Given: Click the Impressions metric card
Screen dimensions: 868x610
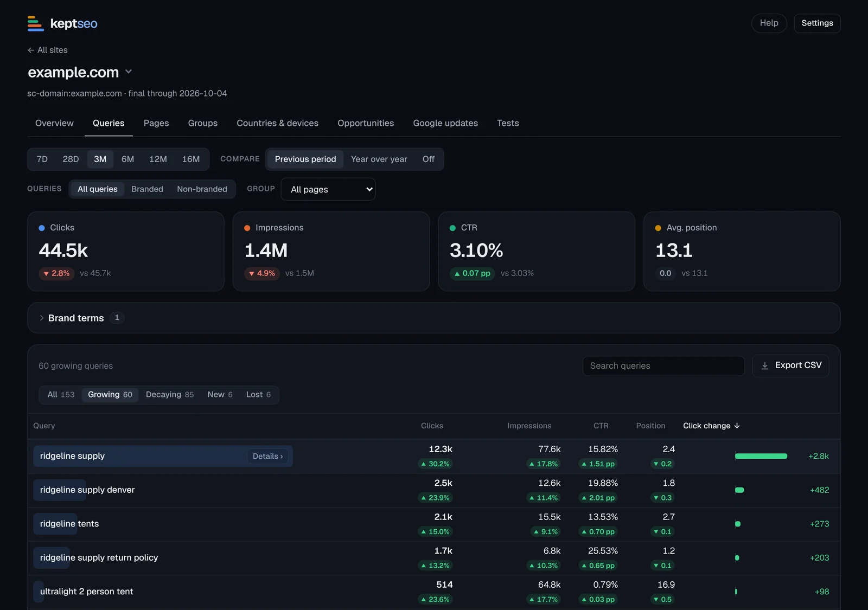Looking at the screenshot, I should tap(331, 252).
